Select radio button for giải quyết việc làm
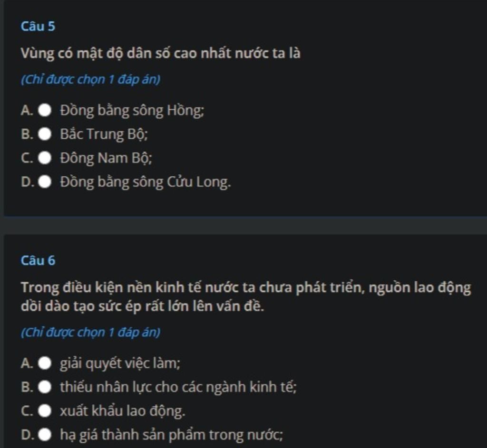 [45, 364]
